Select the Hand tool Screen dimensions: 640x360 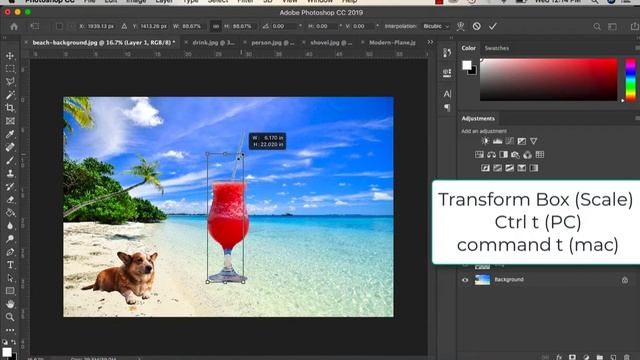click(10, 304)
